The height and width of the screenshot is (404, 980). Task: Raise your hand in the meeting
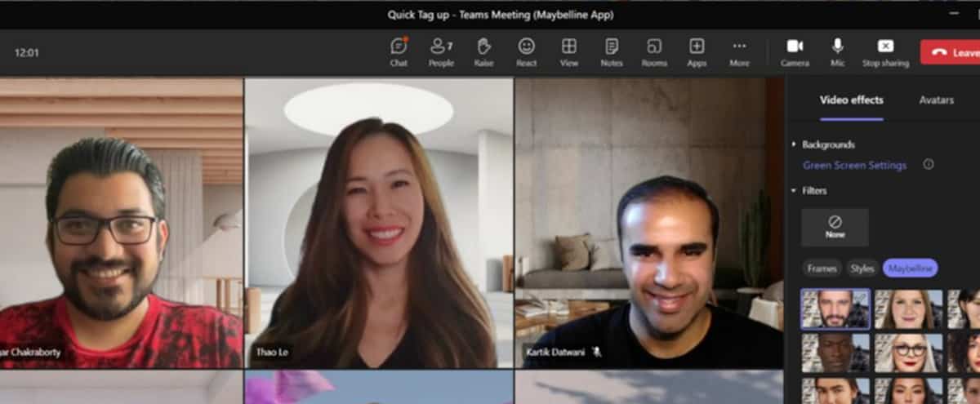483,52
